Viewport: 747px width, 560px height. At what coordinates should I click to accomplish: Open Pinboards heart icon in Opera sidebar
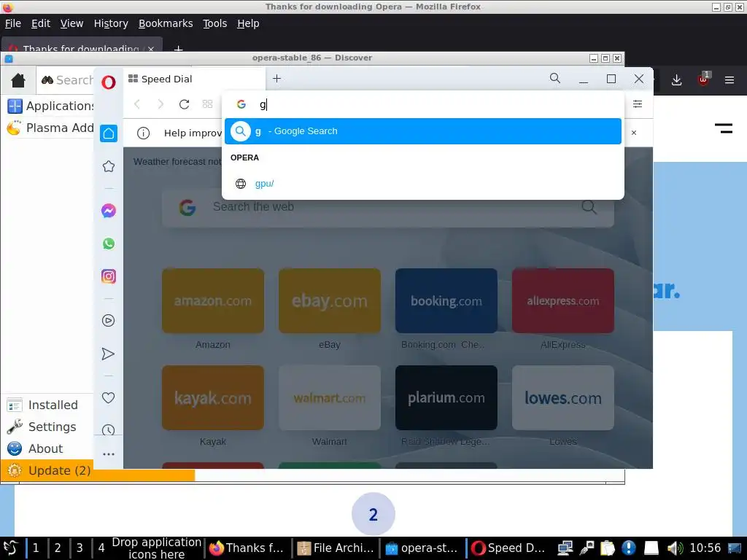point(109,397)
